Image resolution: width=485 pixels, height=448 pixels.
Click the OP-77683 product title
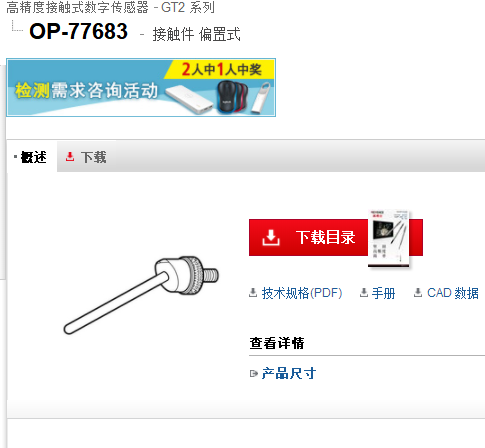(x=79, y=31)
